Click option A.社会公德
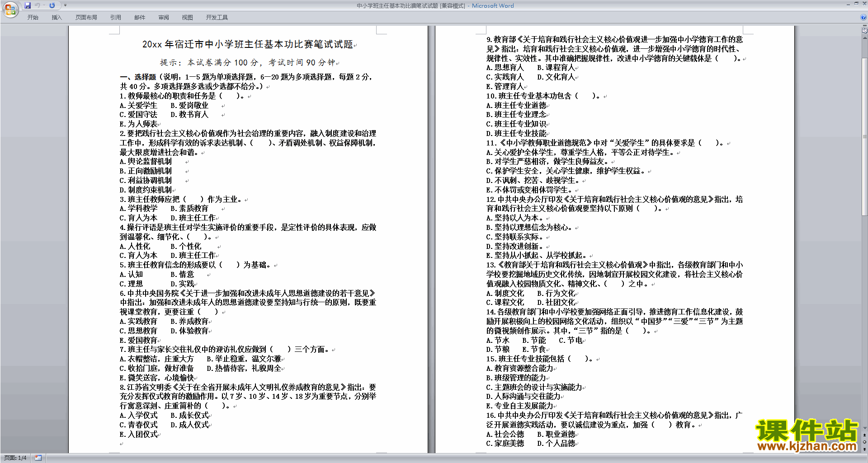Viewport: 868px width, 463px height. tap(505, 434)
